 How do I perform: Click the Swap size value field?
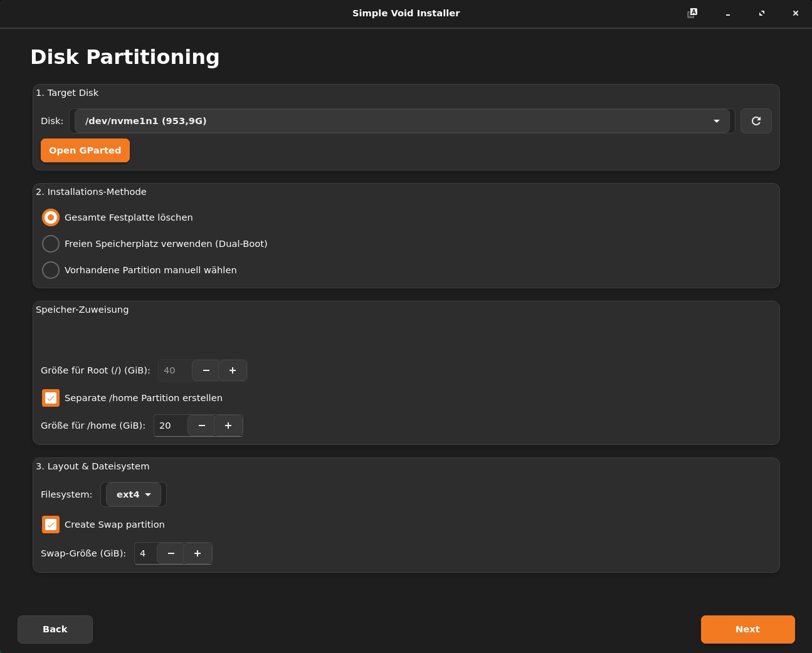[146, 553]
